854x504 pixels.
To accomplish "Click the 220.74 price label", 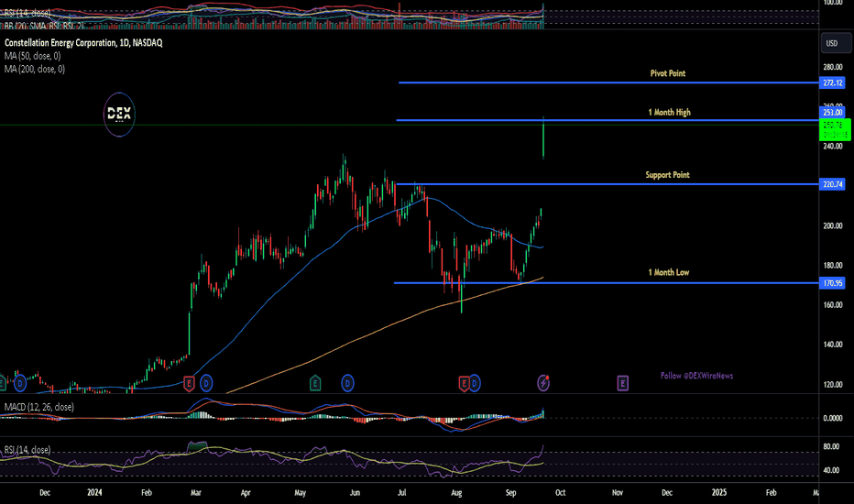I will (832, 184).
